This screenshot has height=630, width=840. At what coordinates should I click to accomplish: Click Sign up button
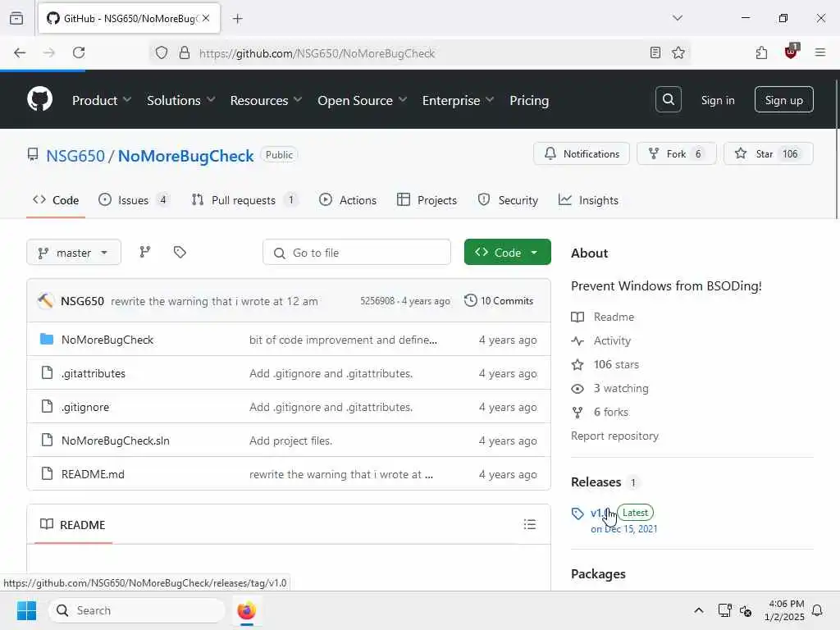[783, 99]
